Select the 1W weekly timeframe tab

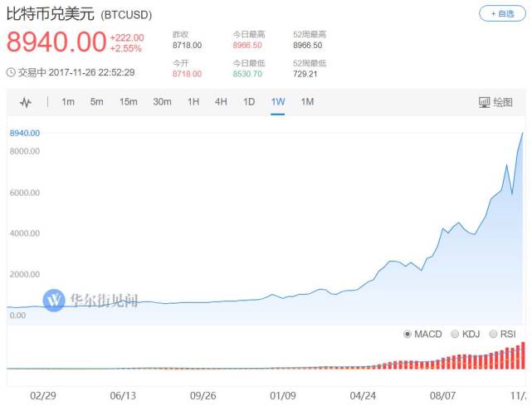[x=278, y=102]
